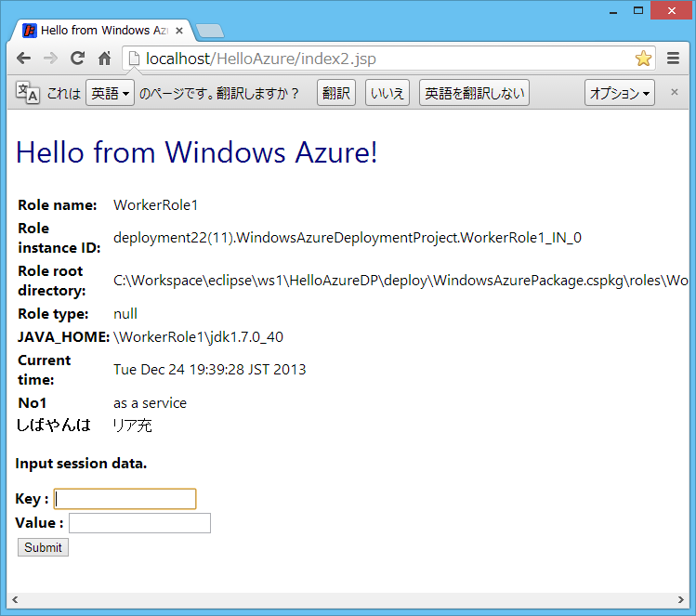Click the tab favicon icon

coord(30,31)
